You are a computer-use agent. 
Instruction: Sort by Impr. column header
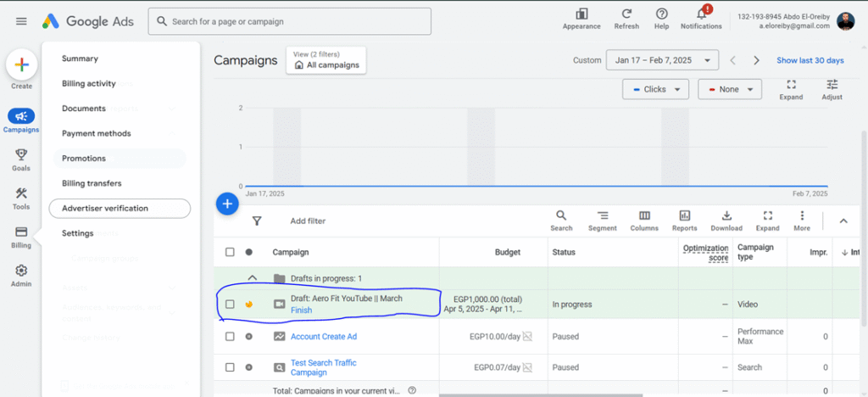818,252
